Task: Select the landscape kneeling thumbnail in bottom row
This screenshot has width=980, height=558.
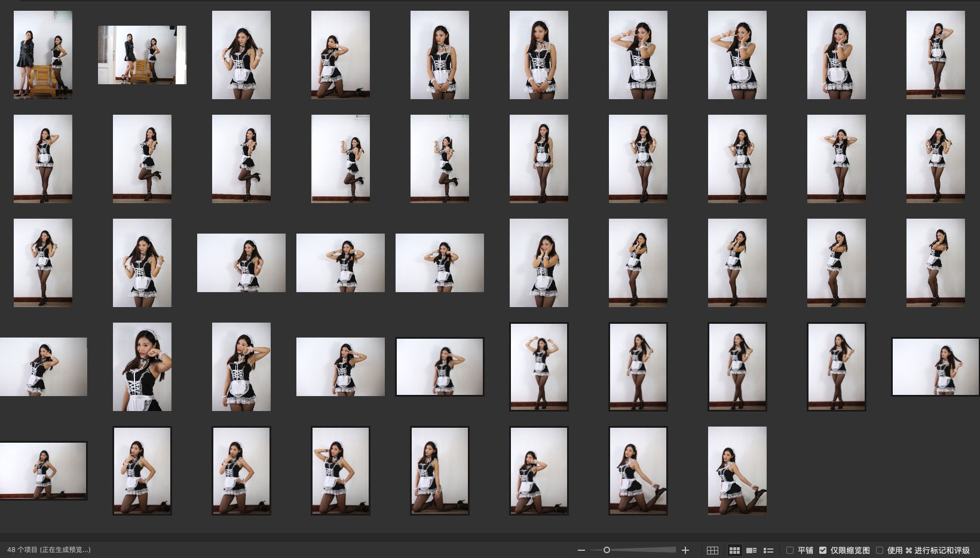Action: click(43, 470)
